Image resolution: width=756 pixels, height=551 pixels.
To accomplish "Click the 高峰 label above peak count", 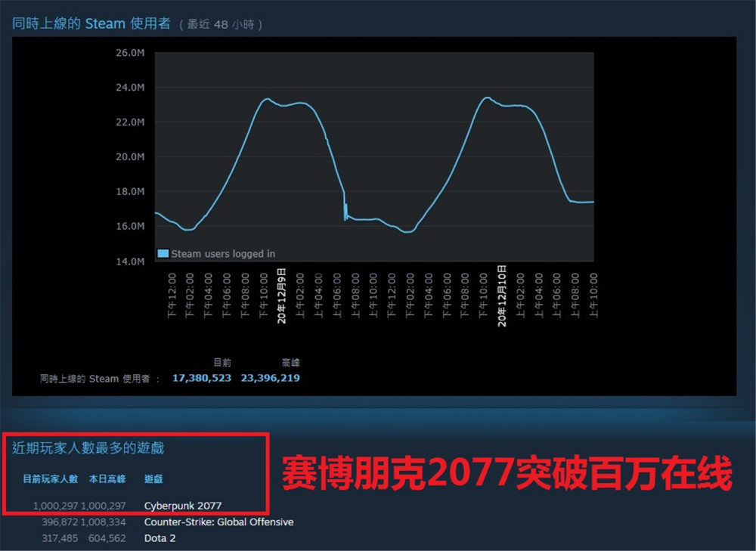I will coord(291,363).
